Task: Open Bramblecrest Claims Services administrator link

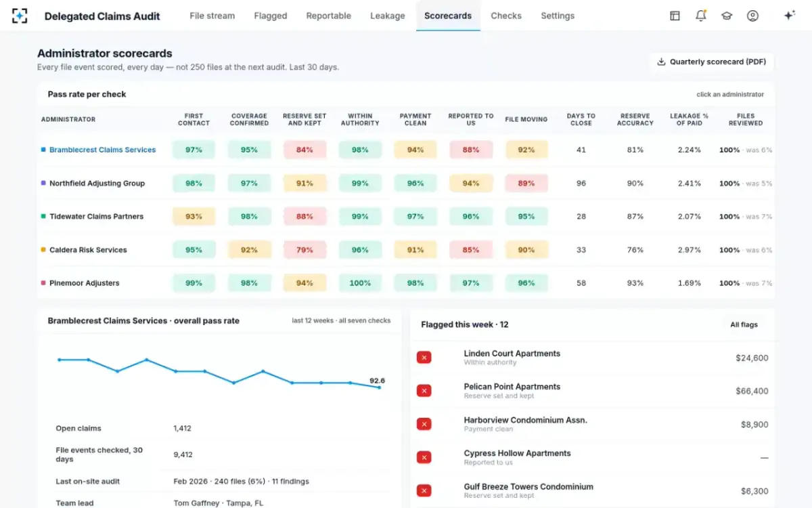Action: 103,150
